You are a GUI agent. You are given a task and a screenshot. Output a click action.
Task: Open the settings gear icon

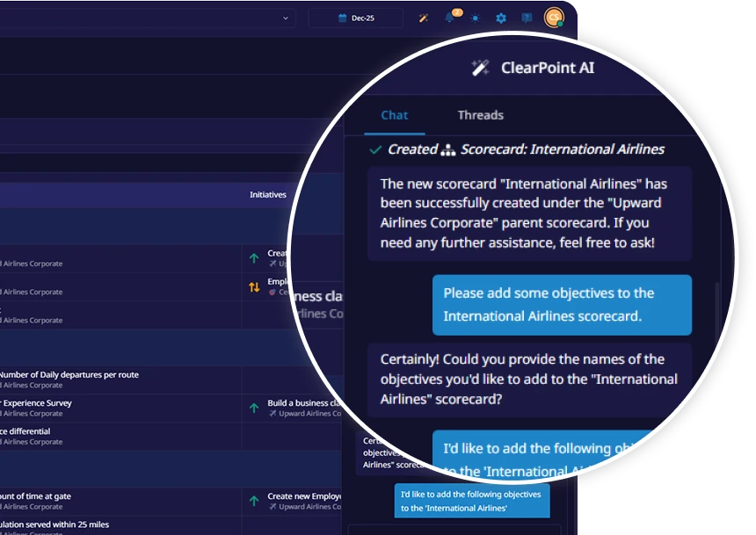501,18
